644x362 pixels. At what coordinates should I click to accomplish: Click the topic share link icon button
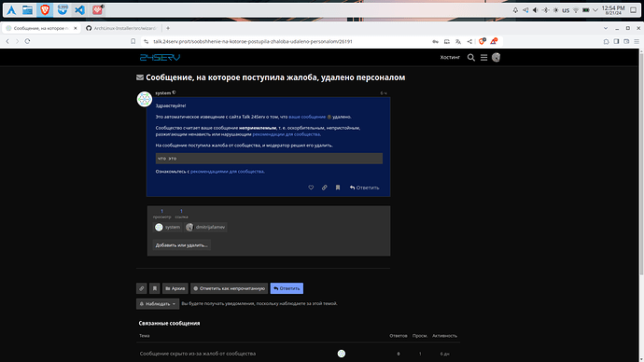tap(141, 288)
